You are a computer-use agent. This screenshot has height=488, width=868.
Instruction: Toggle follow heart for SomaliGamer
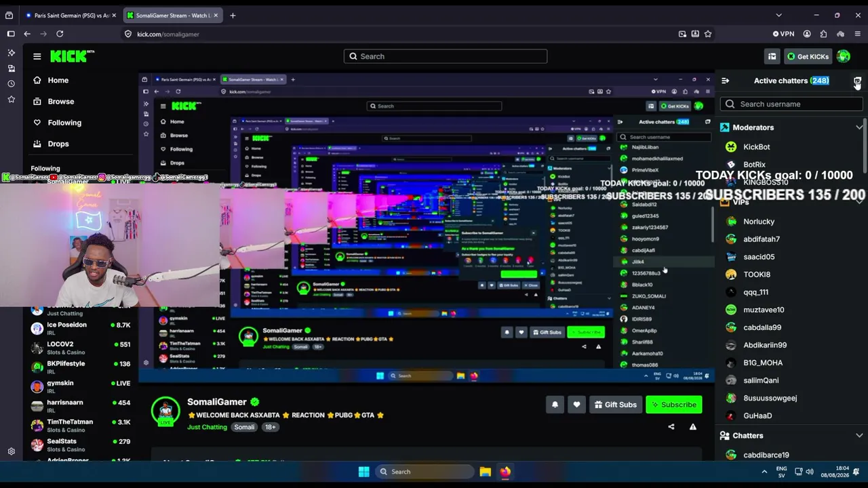point(576,405)
